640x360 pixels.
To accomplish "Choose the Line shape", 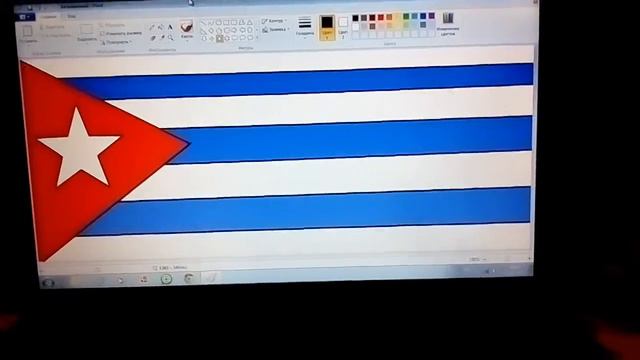I will click(203, 23).
